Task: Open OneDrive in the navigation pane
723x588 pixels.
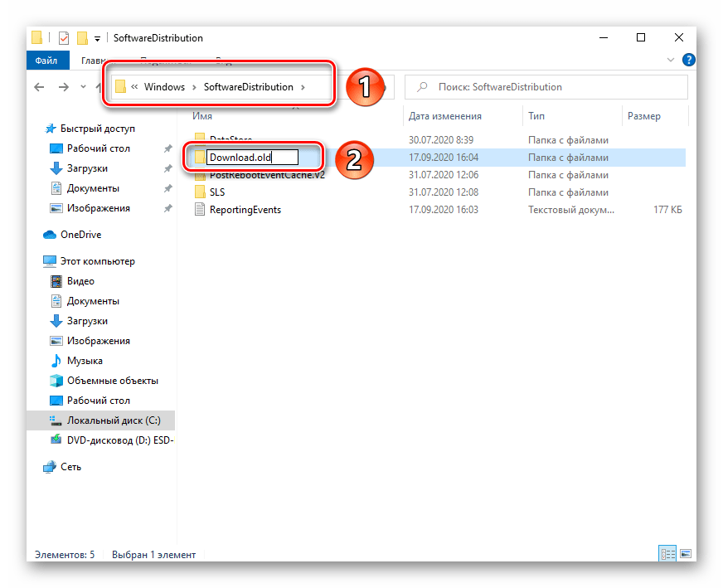Action: pyautogui.click(x=80, y=235)
